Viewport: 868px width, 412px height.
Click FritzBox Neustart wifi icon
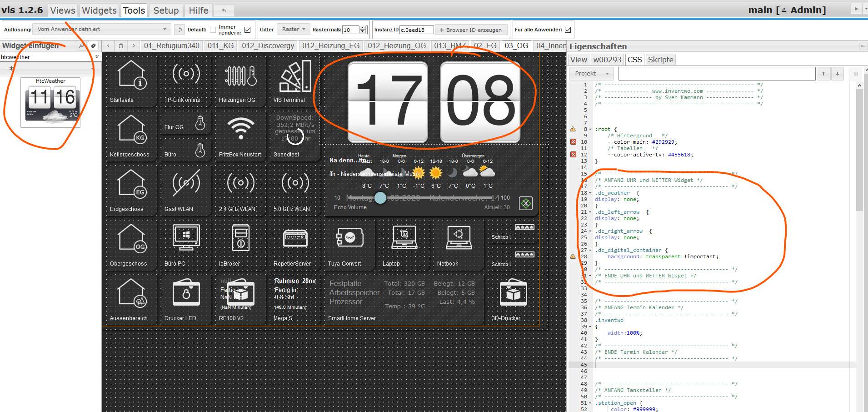240,128
